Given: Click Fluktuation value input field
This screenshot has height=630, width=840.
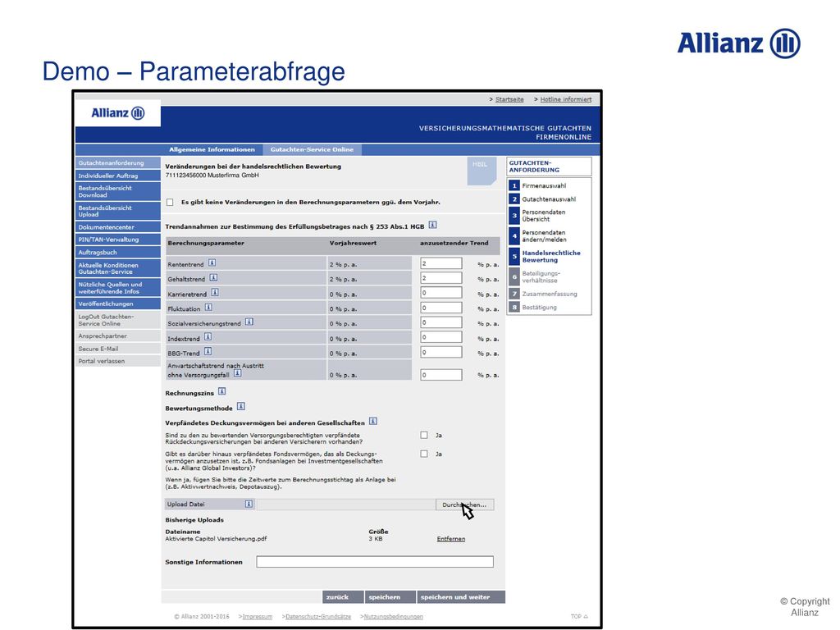Looking at the screenshot, I should (x=441, y=308).
